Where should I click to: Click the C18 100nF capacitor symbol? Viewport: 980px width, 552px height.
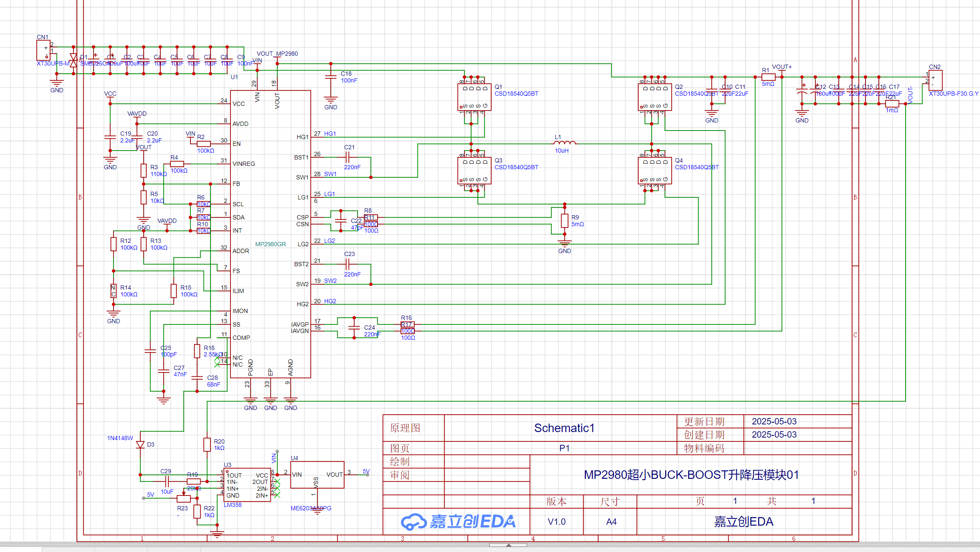pyautogui.click(x=330, y=77)
